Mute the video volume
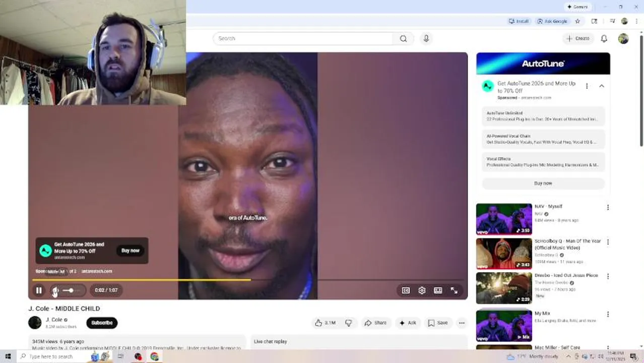This screenshot has width=644, height=363. [x=56, y=290]
